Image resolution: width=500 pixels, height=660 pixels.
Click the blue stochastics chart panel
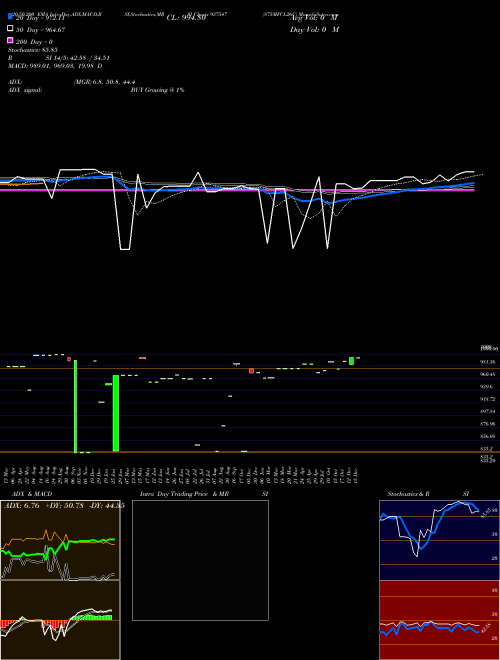439,540
